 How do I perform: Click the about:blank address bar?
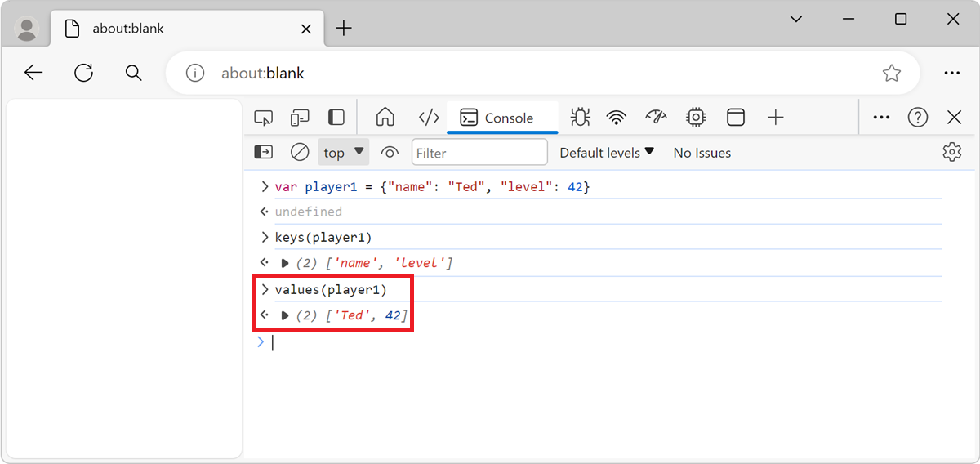[x=543, y=73]
